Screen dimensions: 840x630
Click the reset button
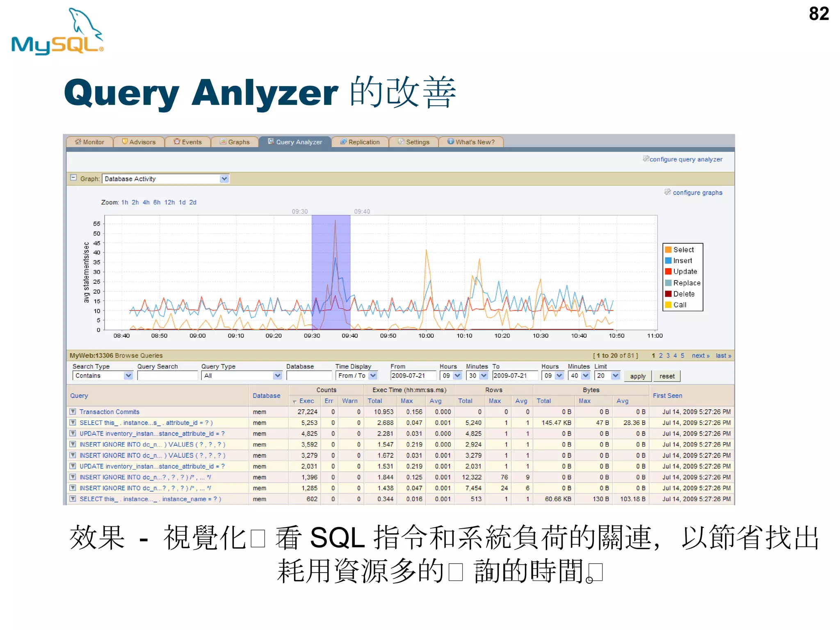point(667,376)
